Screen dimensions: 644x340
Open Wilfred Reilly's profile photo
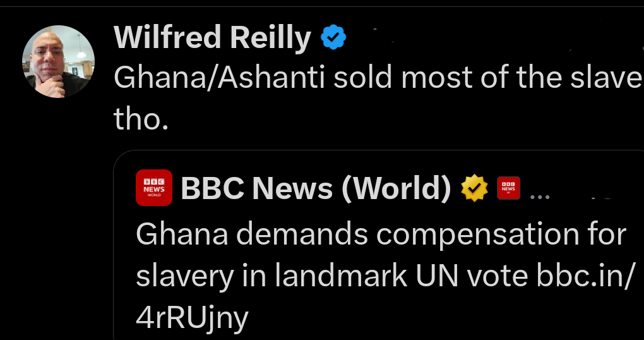coord(59,61)
